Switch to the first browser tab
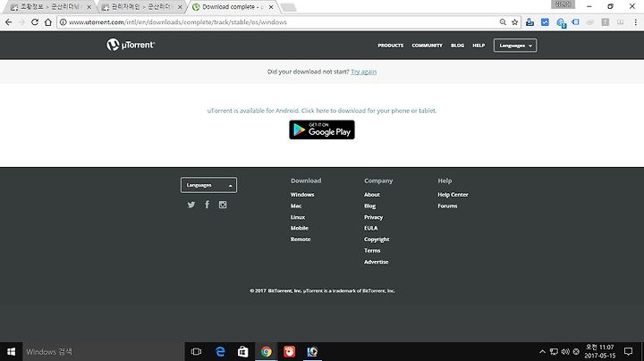The height and width of the screenshot is (361, 644). [x=48, y=7]
